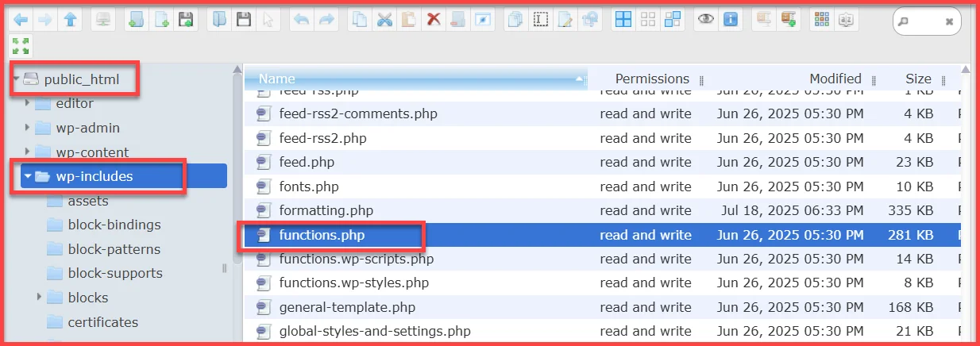The image size is (980, 346).
Task: Select the functions.wp-scripts.php file
Action: 356,259
